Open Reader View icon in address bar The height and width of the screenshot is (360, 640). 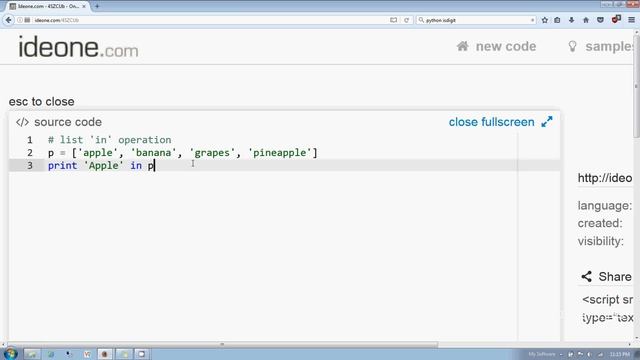pos(393,20)
